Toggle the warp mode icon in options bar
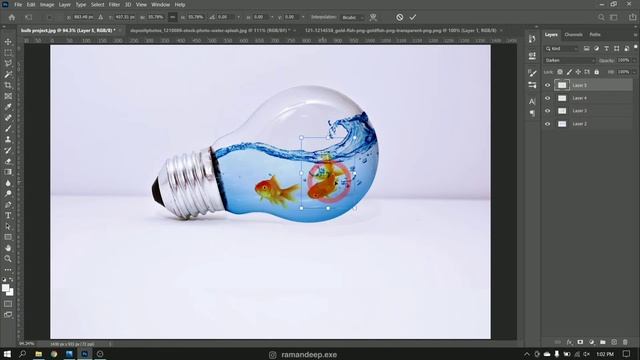 [373, 17]
